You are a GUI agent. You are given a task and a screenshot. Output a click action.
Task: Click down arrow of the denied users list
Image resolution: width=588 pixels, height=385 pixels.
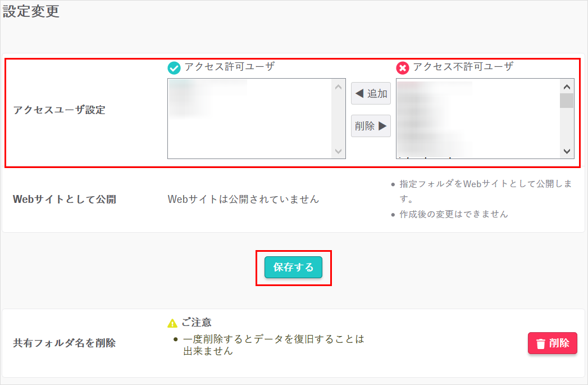(566, 151)
